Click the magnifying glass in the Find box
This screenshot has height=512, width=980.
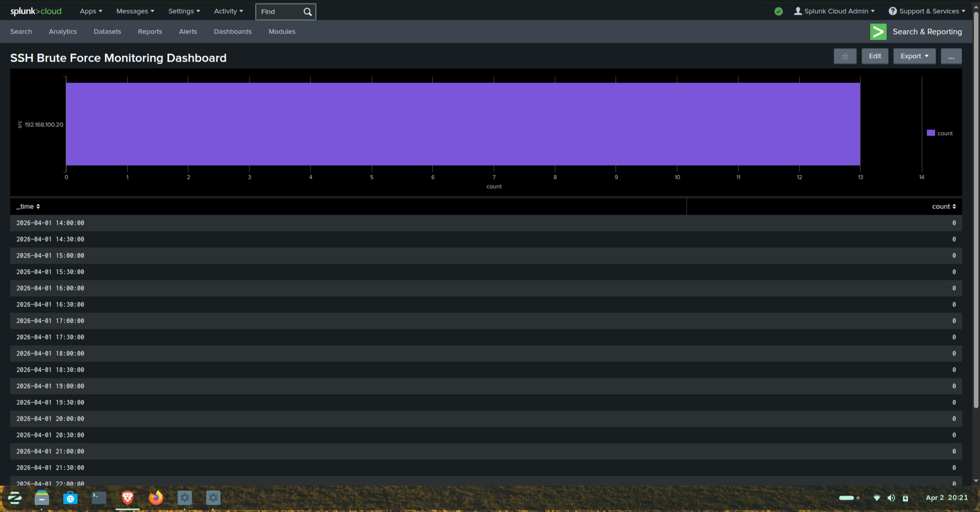pyautogui.click(x=307, y=11)
